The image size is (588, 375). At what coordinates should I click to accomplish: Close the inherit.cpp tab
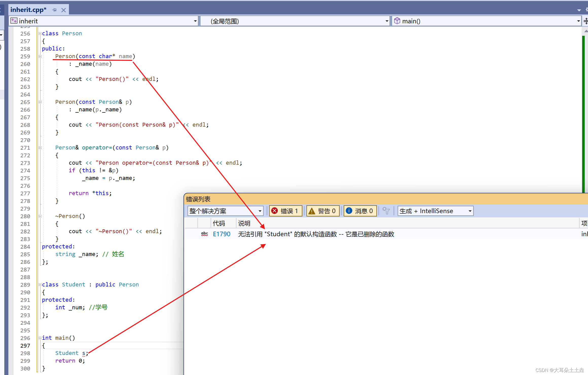64,10
